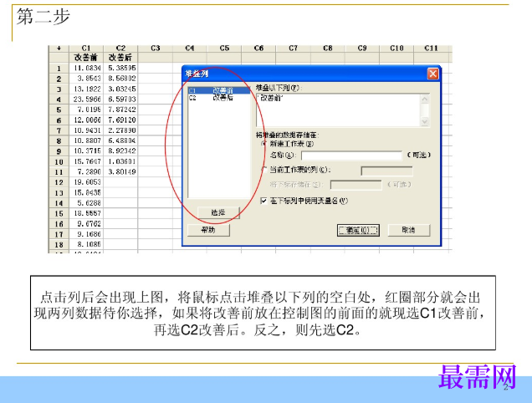The image size is (532, 403).
Task: Click the C2 cell in row 2 (8.56802)
Action: pos(120,79)
